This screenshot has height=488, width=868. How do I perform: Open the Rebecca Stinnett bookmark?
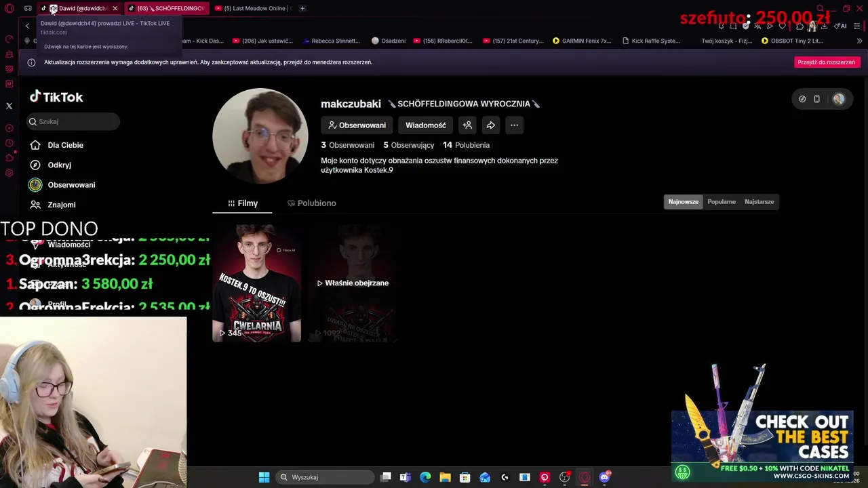point(330,41)
